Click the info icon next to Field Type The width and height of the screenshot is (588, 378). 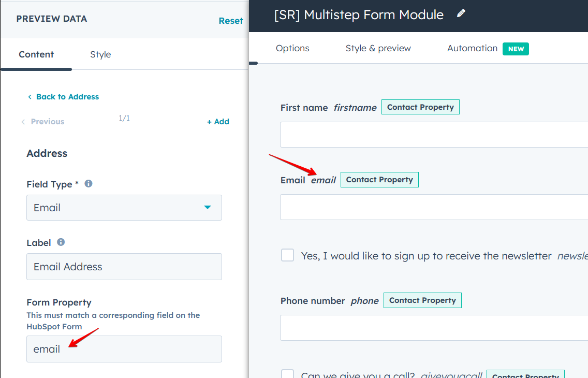click(x=88, y=184)
